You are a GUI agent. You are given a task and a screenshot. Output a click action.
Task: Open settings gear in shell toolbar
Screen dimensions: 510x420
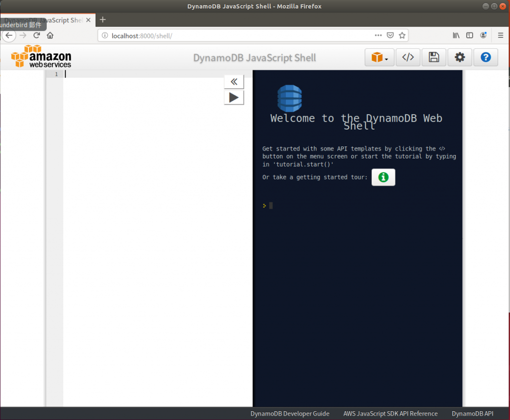point(460,58)
